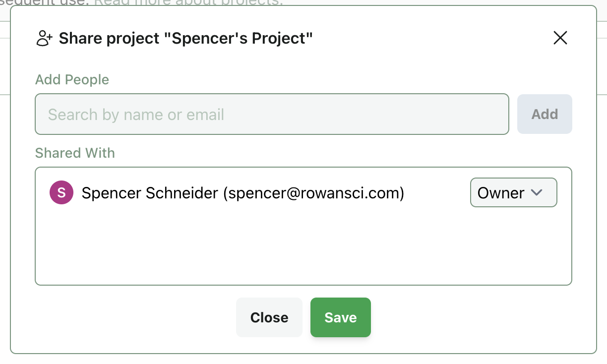
Task: Click the Add People heading
Action: pyautogui.click(x=72, y=79)
